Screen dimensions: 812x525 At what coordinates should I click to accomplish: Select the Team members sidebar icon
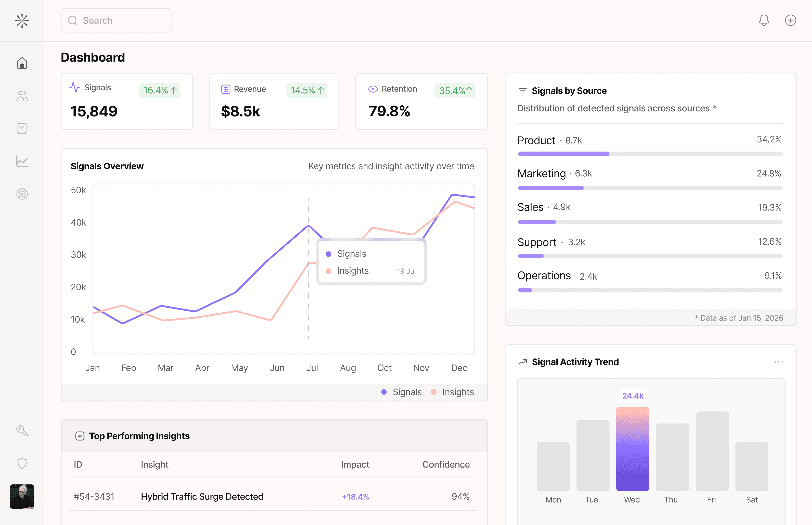(22, 95)
